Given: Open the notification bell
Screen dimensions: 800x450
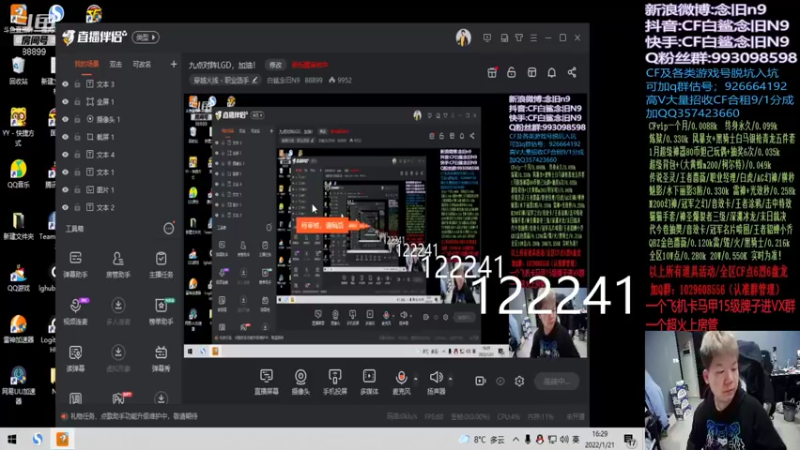Looking at the screenshot, I should point(552,72).
